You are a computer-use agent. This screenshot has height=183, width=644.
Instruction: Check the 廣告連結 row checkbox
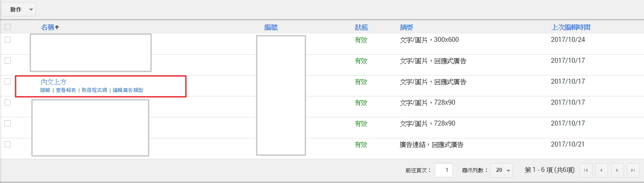pos(7,144)
